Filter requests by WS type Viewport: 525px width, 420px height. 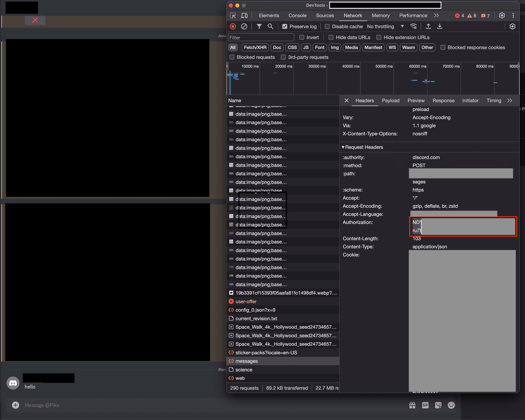[392, 48]
